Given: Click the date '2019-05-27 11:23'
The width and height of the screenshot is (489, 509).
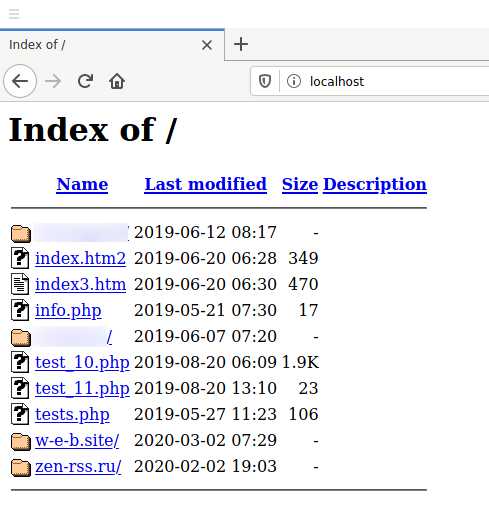Looking at the screenshot, I should click(x=205, y=414).
